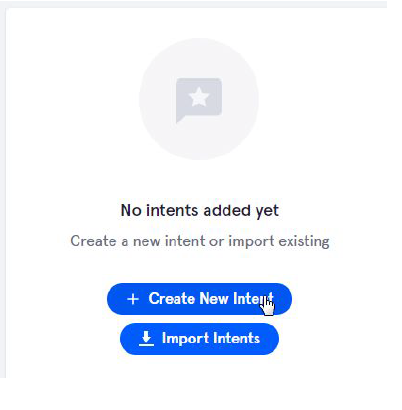The height and width of the screenshot is (410, 402).
Task: Click the word "yet" in the heading
Action: 267,212
